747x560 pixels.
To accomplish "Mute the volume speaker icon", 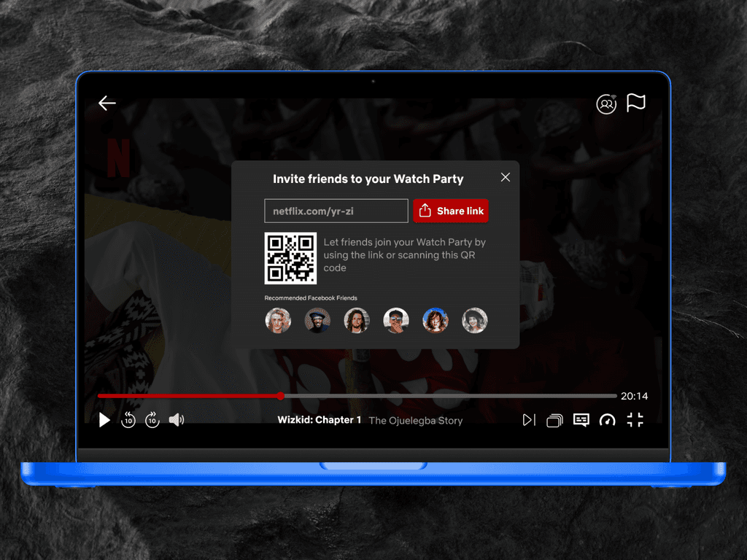I will (x=177, y=419).
